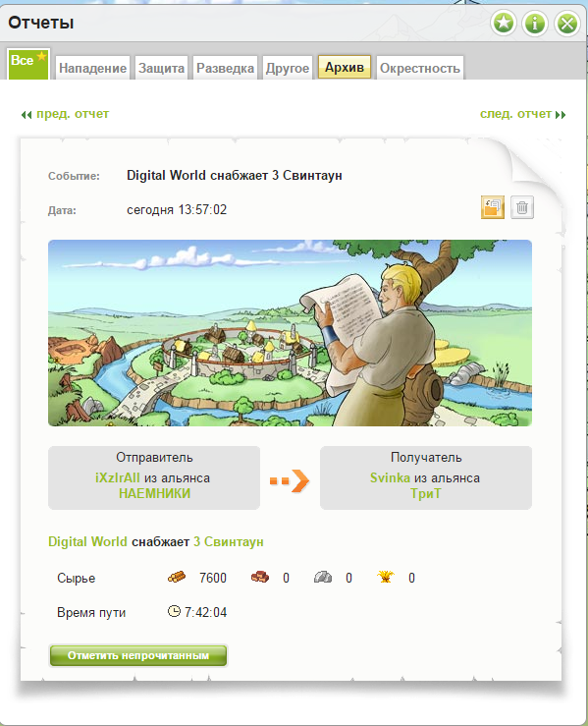Click the wood resource icon
This screenshot has width=588, height=726.
177,577
